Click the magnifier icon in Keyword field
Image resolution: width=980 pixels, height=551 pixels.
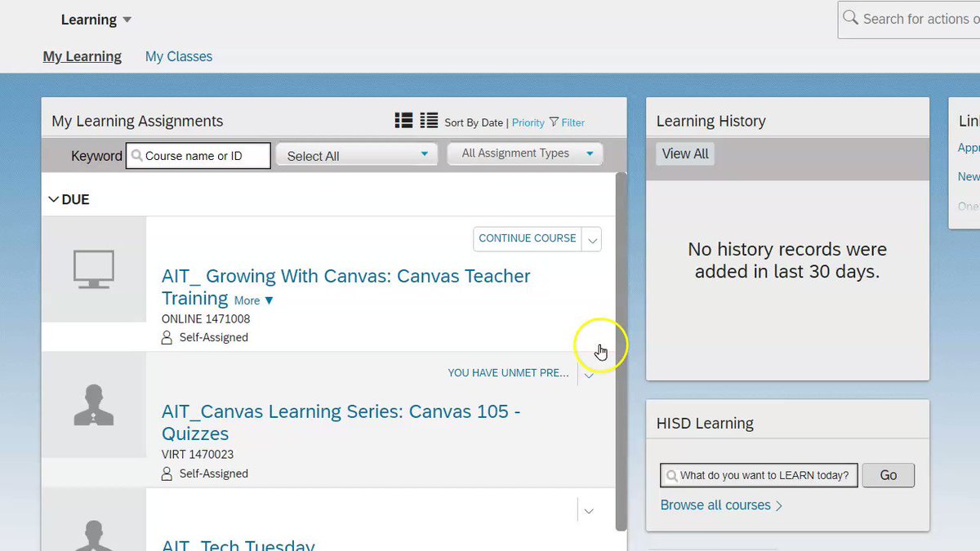[x=137, y=156]
